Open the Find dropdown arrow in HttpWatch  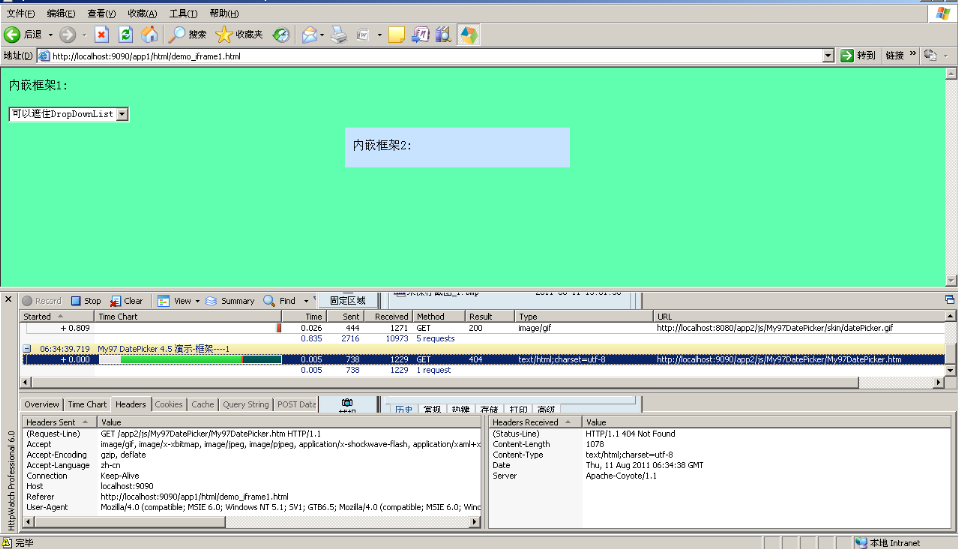point(306,301)
